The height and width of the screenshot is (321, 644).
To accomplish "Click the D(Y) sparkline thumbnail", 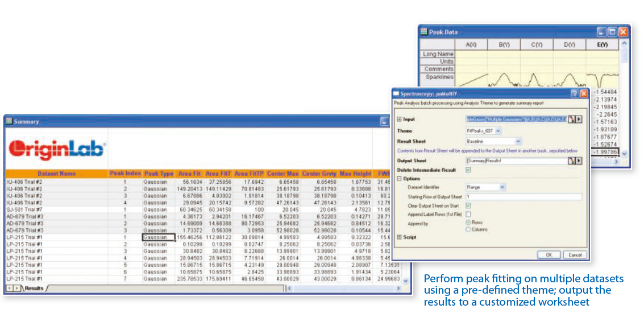I will [x=569, y=80].
